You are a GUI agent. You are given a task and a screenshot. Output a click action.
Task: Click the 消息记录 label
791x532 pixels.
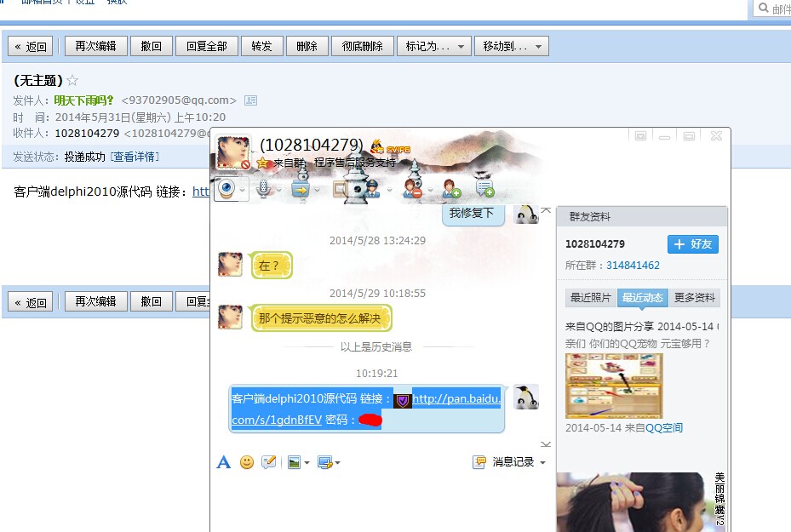tap(513, 462)
